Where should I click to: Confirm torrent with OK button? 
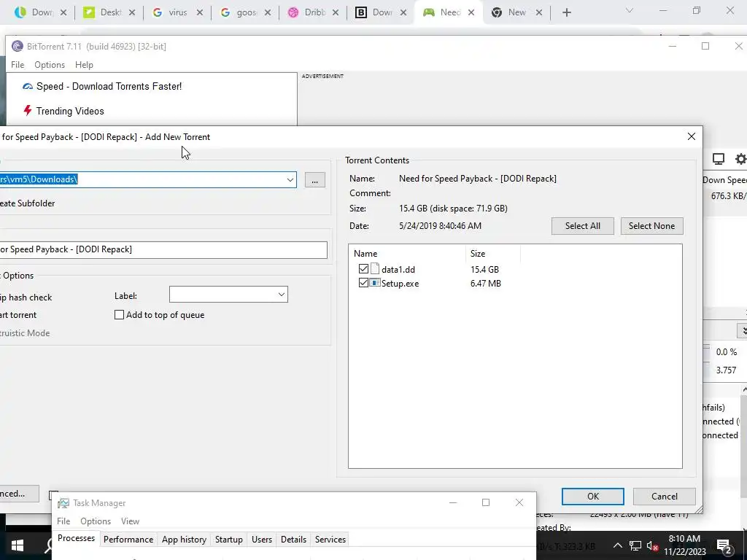coord(592,496)
